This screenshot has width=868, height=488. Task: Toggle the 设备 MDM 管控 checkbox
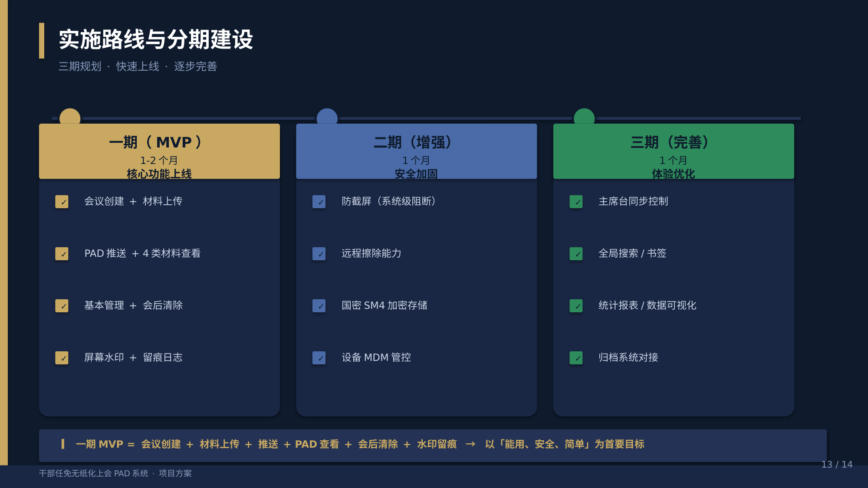319,358
